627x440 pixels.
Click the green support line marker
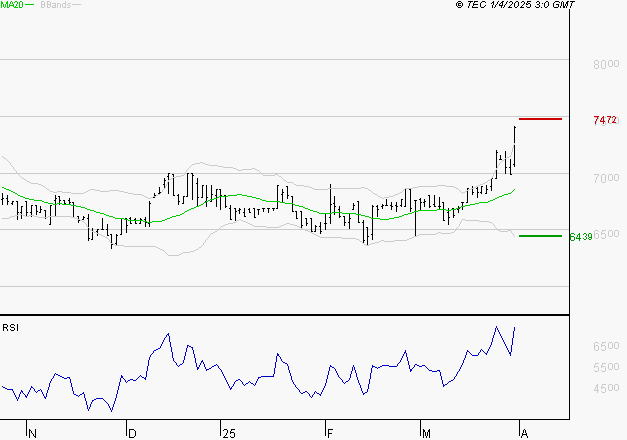pyautogui.click(x=540, y=236)
